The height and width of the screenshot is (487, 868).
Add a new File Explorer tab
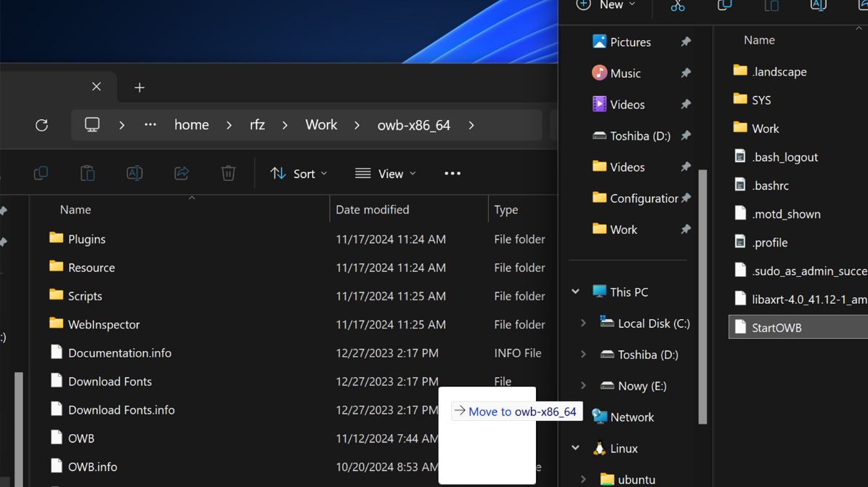pos(139,87)
